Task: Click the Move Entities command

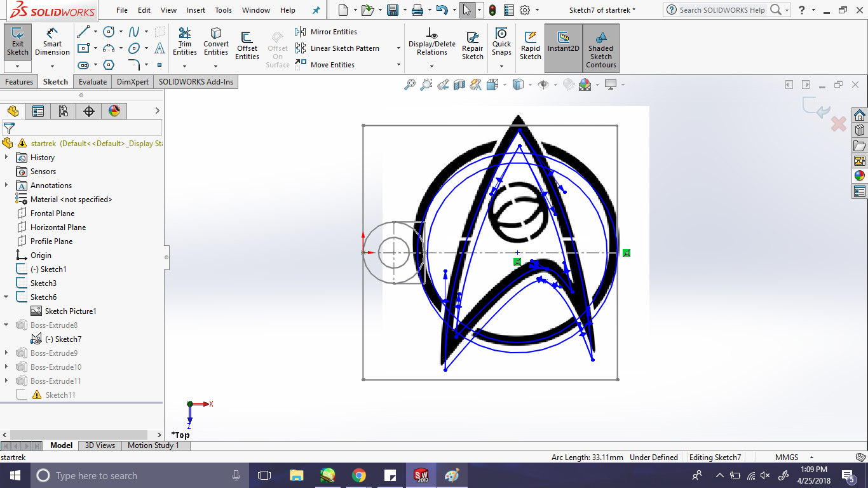Action: tap(325, 65)
